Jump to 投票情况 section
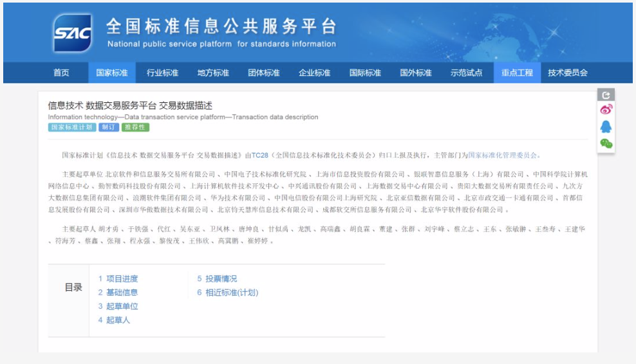Image resolution: width=636 pixels, height=364 pixels. click(217, 278)
